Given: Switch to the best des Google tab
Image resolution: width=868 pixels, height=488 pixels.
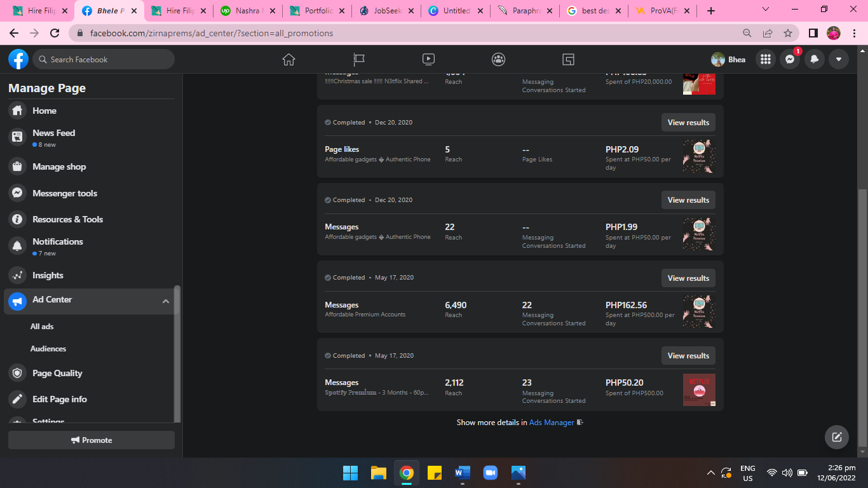Looking at the screenshot, I should pos(594,11).
